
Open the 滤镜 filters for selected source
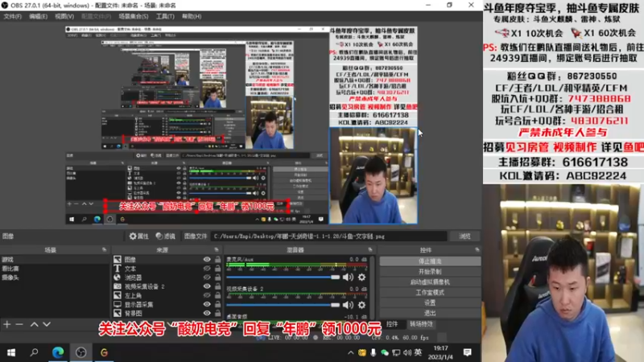tap(166, 237)
